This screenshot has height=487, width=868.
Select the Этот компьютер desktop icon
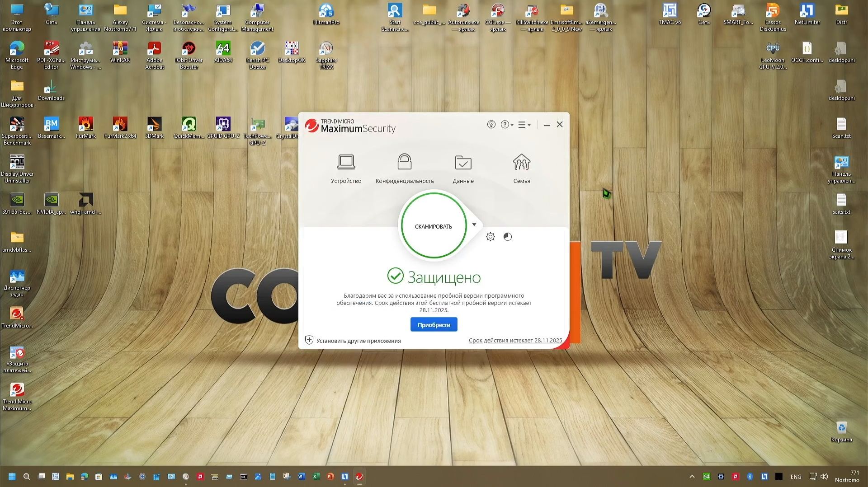tap(17, 18)
